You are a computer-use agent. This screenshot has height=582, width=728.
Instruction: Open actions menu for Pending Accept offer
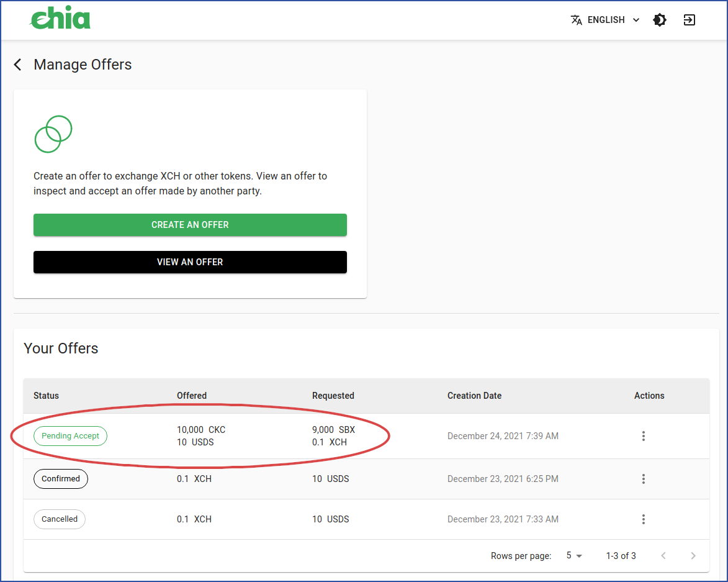pos(643,435)
